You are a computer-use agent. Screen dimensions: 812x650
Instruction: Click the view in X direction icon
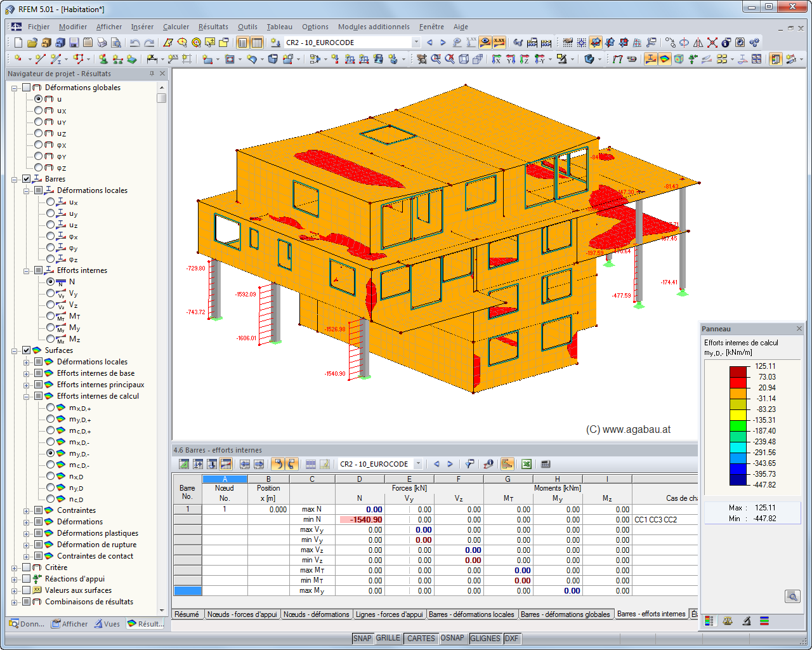pyautogui.click(x=497, y=59)
